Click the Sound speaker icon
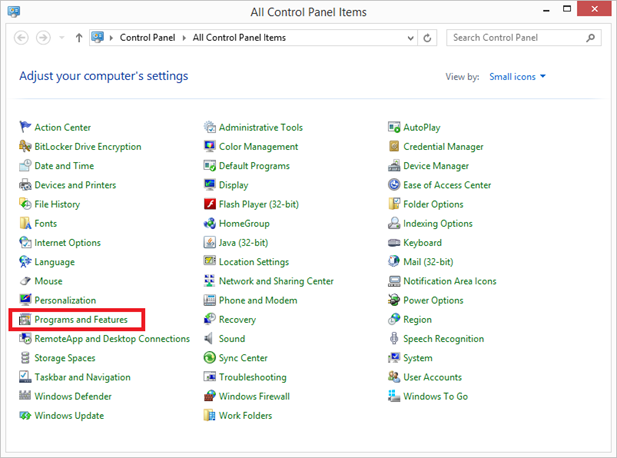Image resolution: width=617 pixels, height=458 pixels. click(x=209, y=338)
